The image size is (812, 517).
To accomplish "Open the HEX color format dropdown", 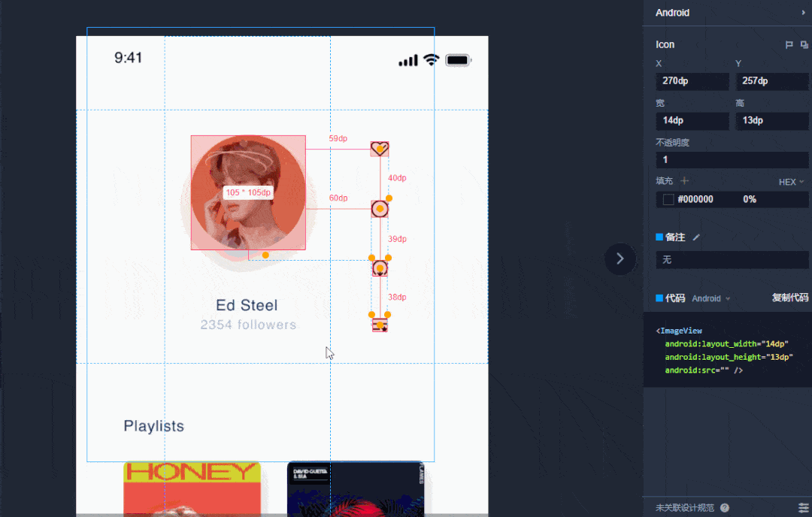I will tap(791, 182).
